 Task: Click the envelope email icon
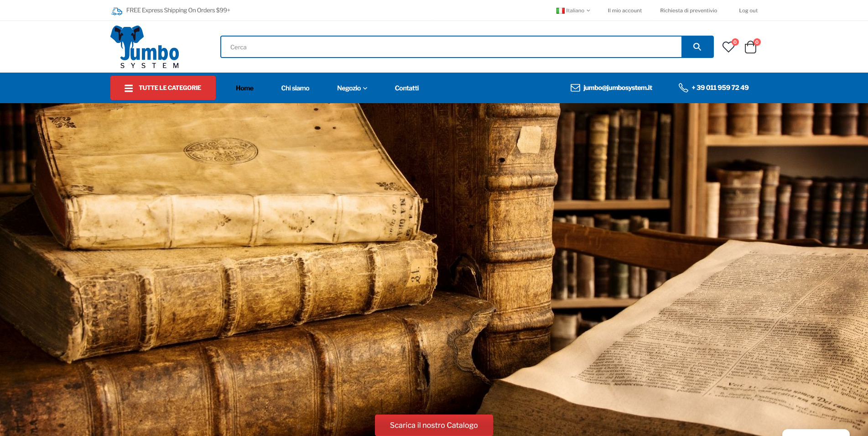click(x=575, y=88)
